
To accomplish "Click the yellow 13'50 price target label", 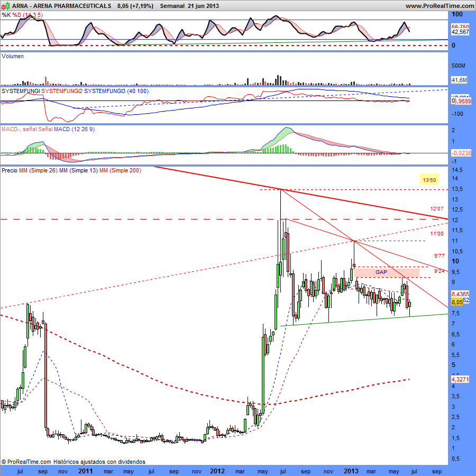I will (429, 180).
